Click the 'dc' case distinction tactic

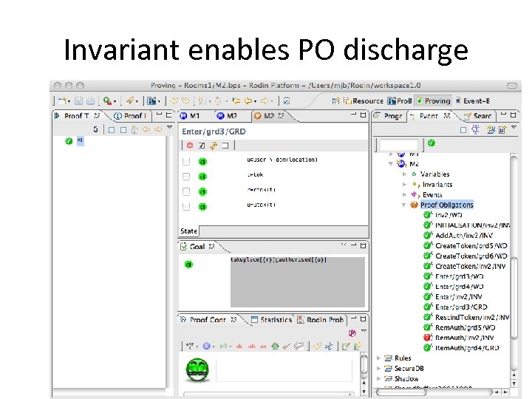point(239,347)
